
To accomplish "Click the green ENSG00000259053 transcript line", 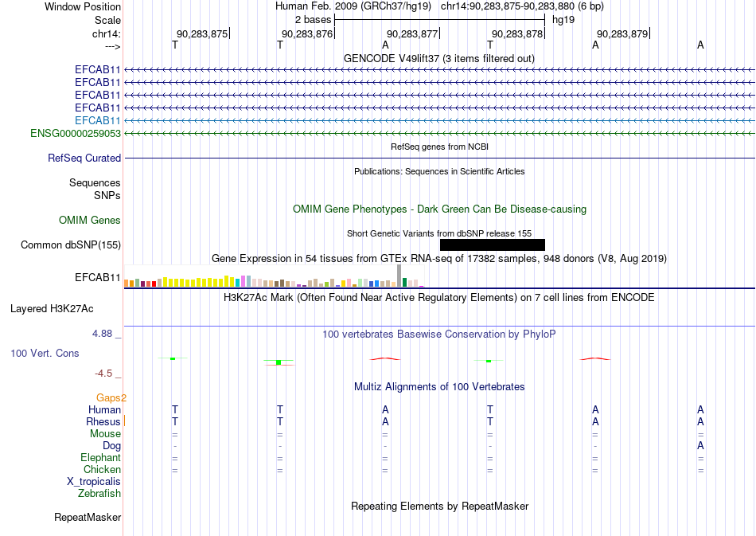I will point(439,133).
